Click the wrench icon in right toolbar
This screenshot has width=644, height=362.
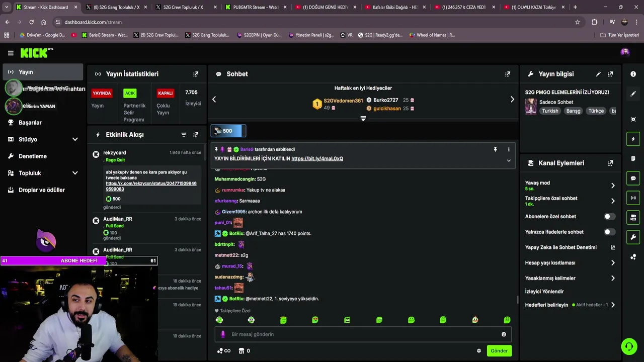(633, 237)
